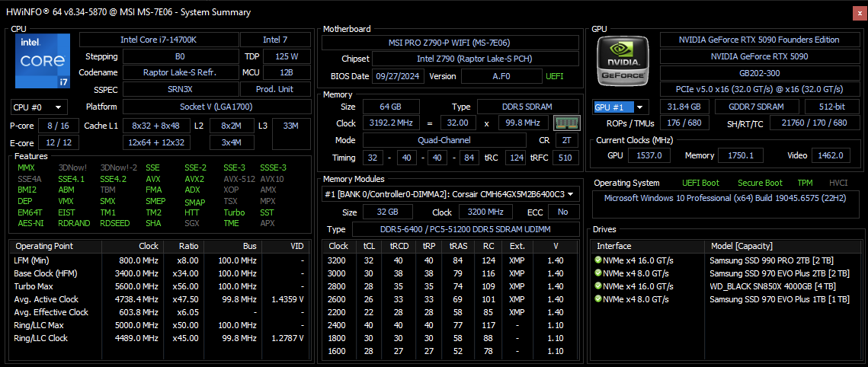Click the UEFI label next to BIOS version
The width and height of the screenshot is (868, 367).
555,76
